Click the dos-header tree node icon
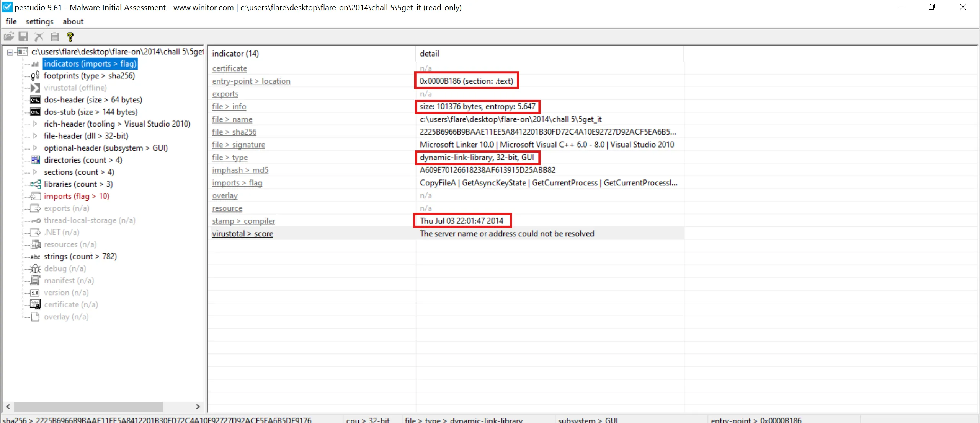This screenshot has height=423, width=980. (35, 100)
